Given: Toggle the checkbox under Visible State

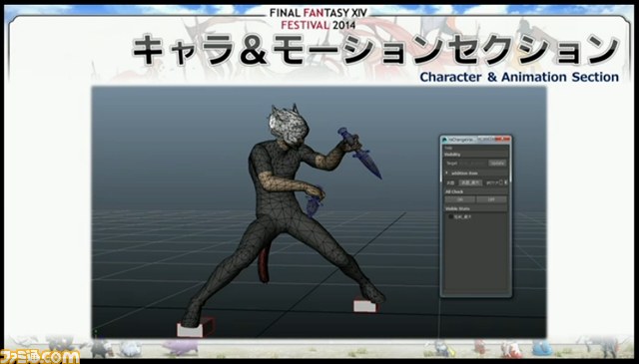Looking at the screenshot, I should pos(450,216).
